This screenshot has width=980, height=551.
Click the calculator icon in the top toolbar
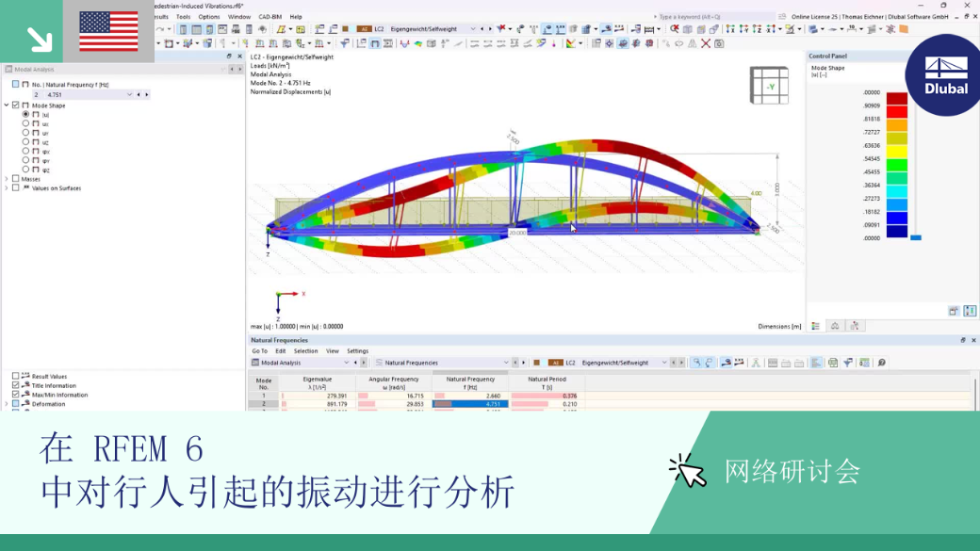(250, 29)
